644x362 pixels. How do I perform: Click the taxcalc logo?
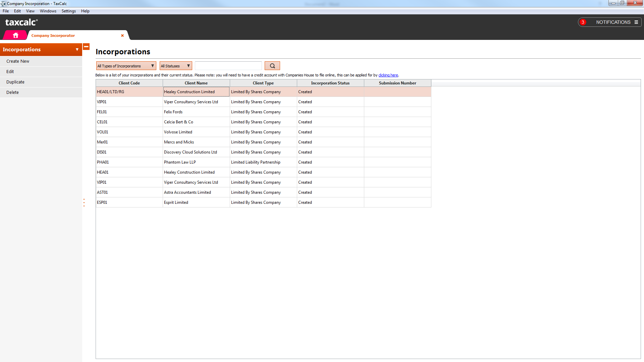pyautogui.click(x=21, y=22)
